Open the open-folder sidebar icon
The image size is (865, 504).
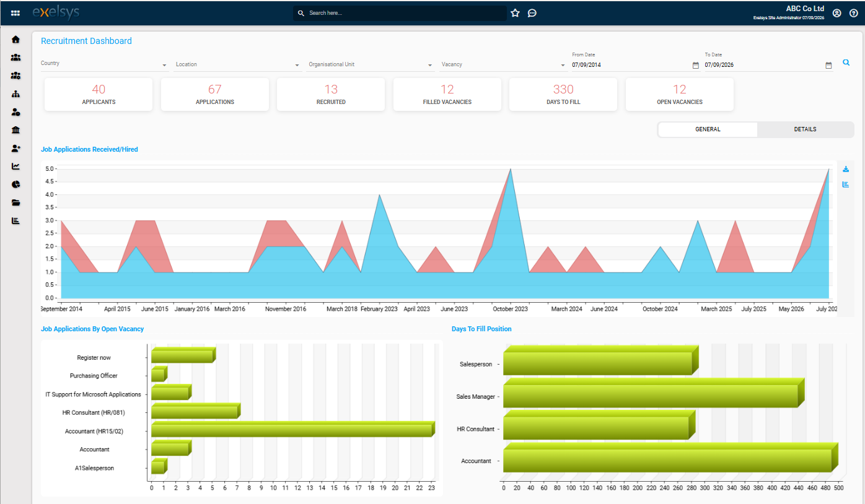click(15, 202)
